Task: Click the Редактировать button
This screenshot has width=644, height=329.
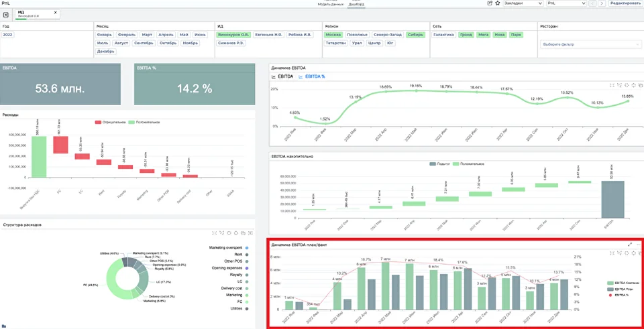Action: (625, 3)
